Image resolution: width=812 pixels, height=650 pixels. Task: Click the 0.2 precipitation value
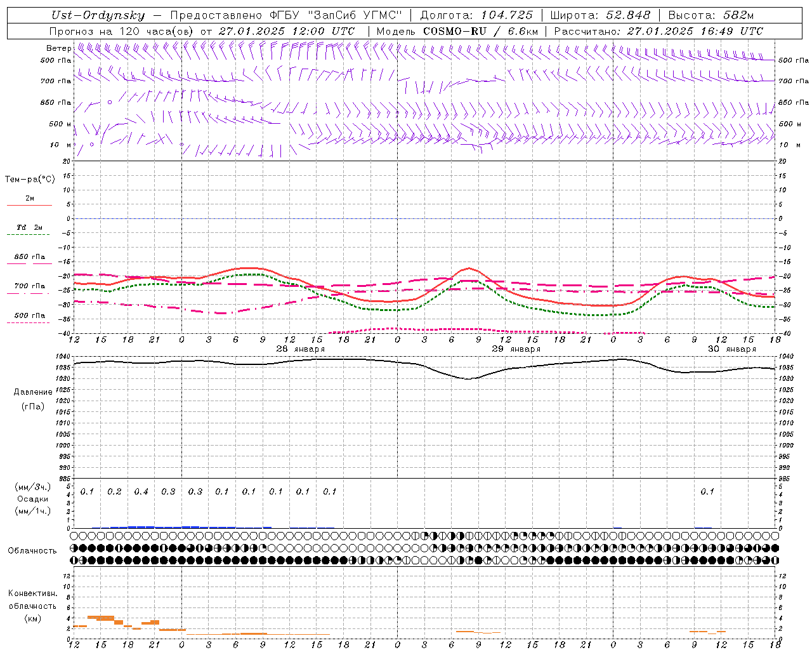(114, 491)
